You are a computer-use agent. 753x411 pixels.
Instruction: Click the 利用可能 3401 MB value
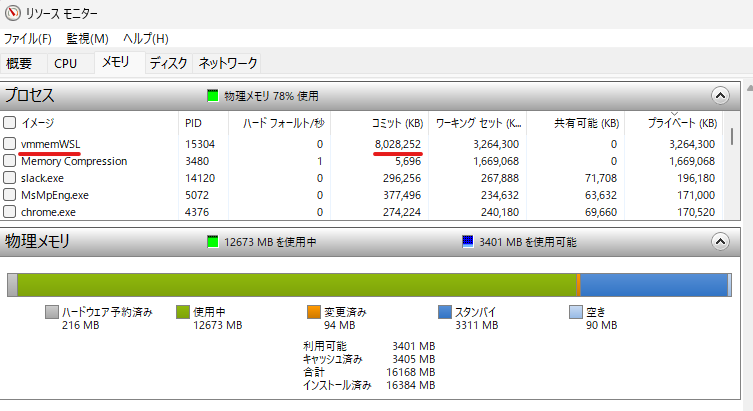pyautogui.click(x=413, y=346)
